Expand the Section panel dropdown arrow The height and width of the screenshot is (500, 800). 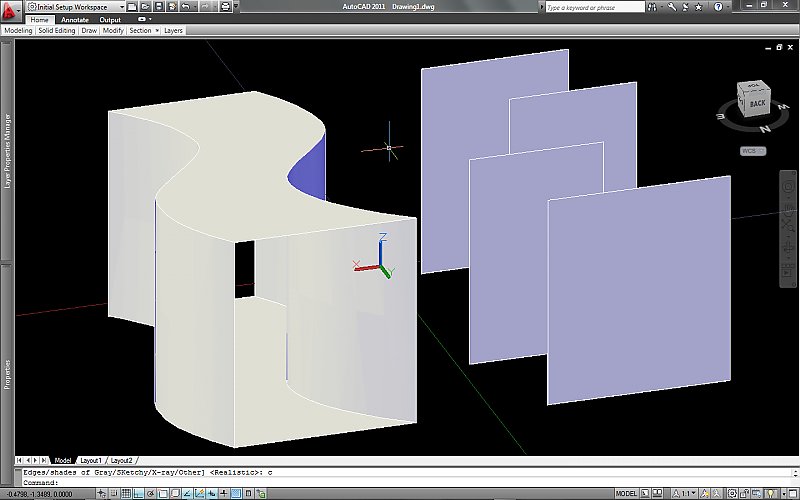[x=156, y=31]
